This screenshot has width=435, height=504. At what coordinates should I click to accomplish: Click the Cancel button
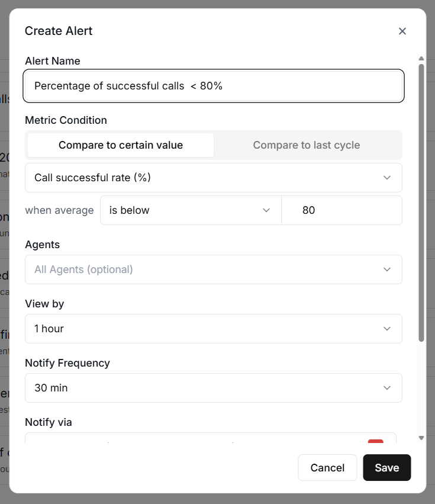(x=327, y=468)
